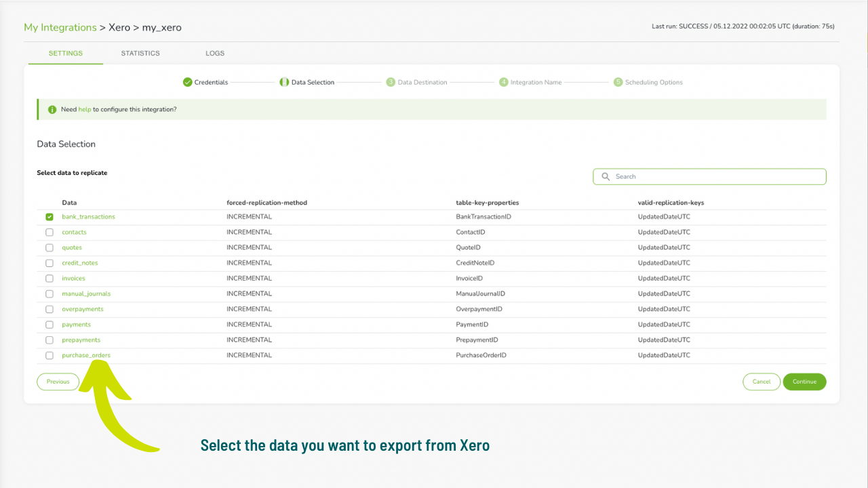868x488 pixels.
Task: Click PaymentID cell
Action: tap(472, 325)
